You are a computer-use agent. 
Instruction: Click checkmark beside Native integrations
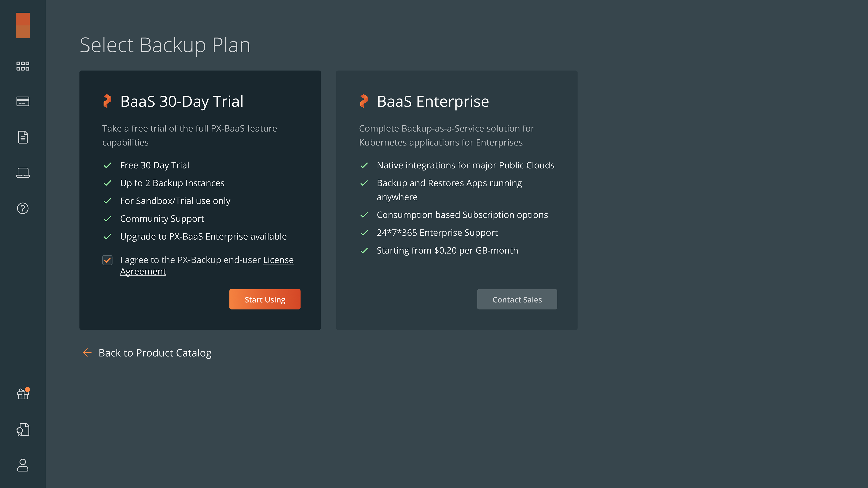click(364, 165)
